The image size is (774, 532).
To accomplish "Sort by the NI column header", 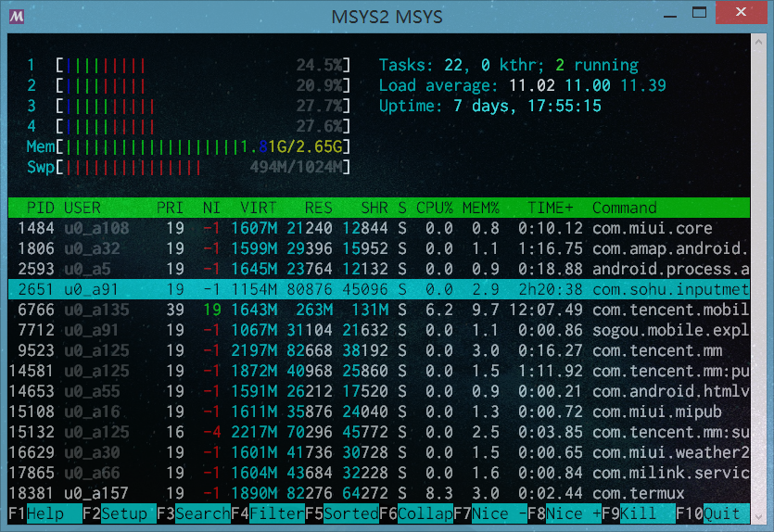I will [x=211, y=208].
